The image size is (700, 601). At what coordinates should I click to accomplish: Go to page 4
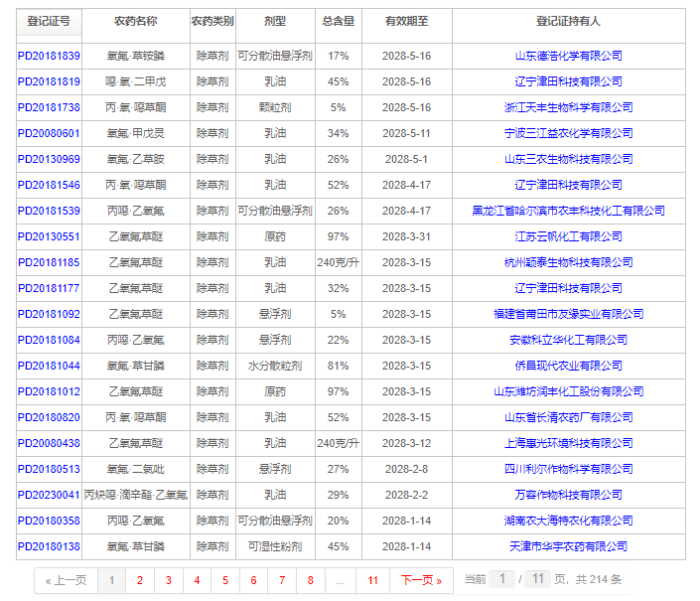pyautogui.click(x=197, y=580)
